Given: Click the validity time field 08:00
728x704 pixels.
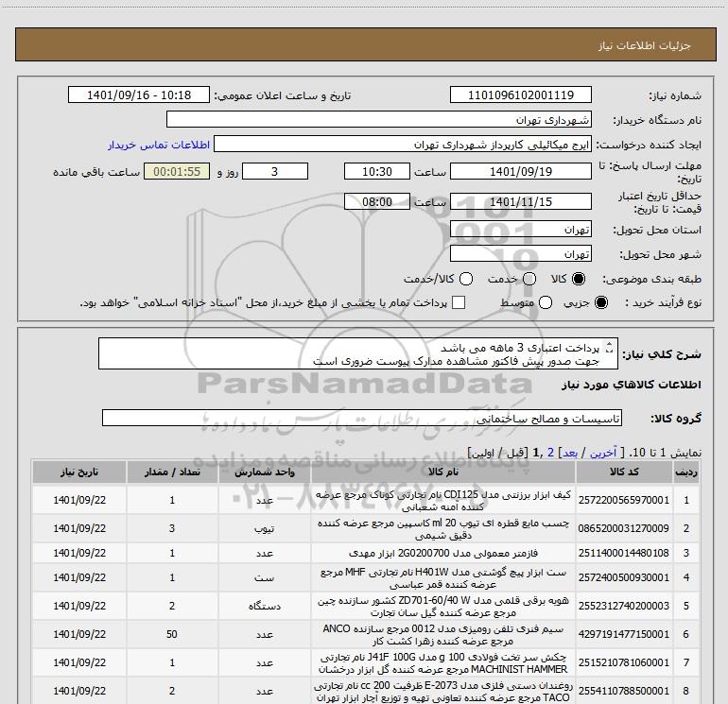Looking at the screenshot, I should [x=377, y=201].
